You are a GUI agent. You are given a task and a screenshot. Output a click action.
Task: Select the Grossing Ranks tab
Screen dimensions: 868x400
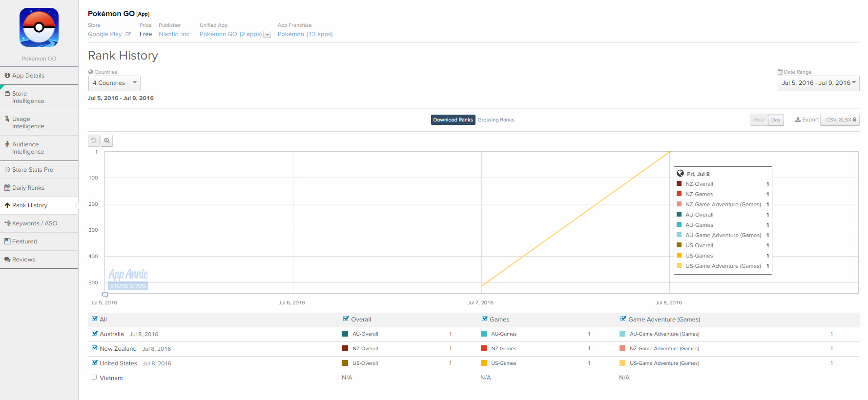(496, 120)
